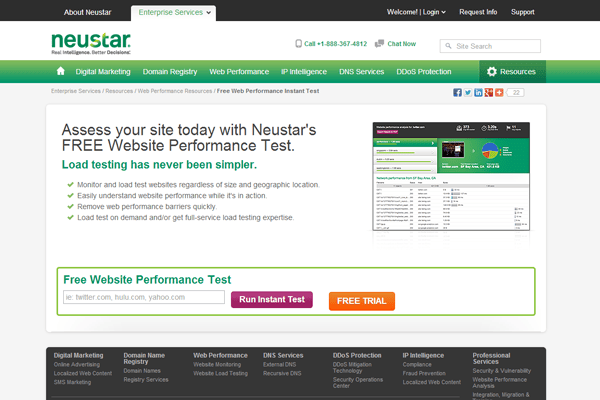
Task: Open the DDoS Protection menu
Action: click(424, 72)
